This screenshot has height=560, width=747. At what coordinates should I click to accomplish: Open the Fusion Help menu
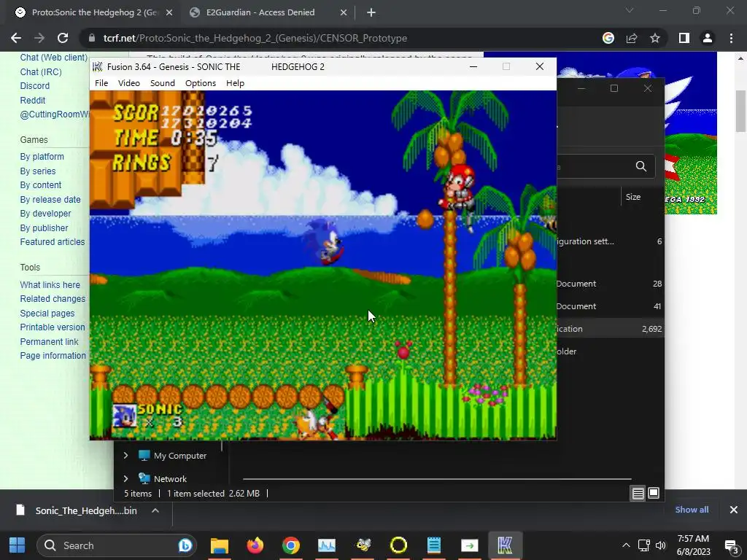coord(235,83)
